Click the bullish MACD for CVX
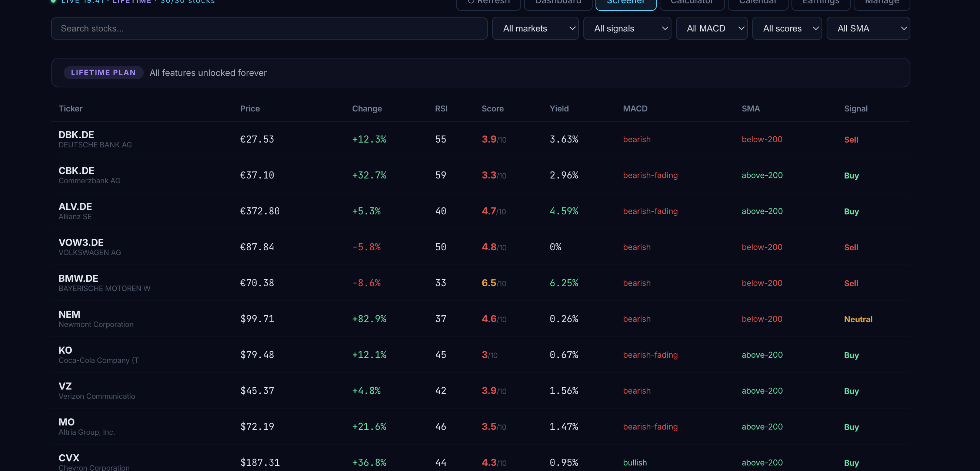Screen dimensions: 980x471 (634, 462)
